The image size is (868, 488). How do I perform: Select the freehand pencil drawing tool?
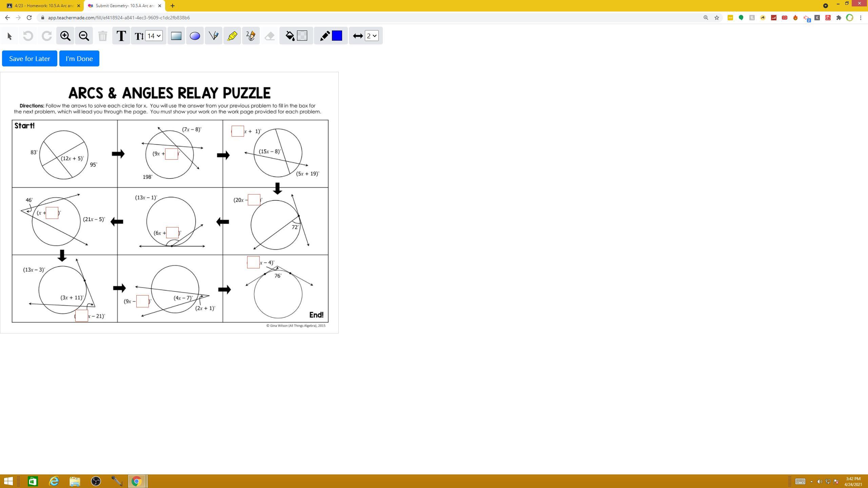[251, 36]
